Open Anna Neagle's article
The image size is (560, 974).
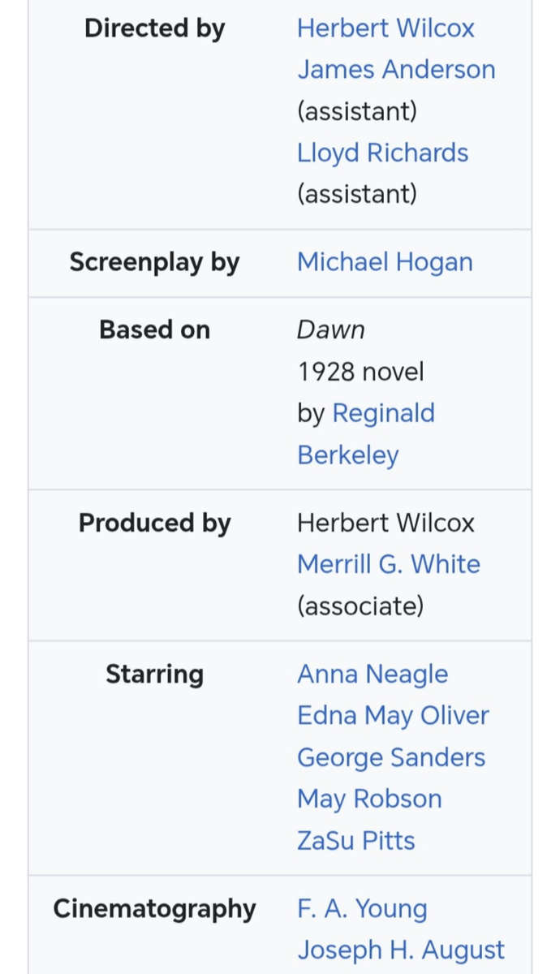(372, 674)
